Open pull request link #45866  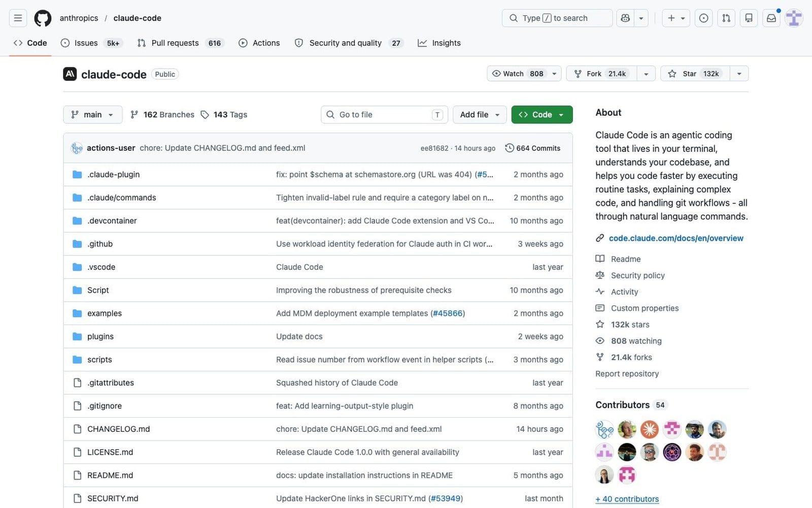tap(448, 313)
